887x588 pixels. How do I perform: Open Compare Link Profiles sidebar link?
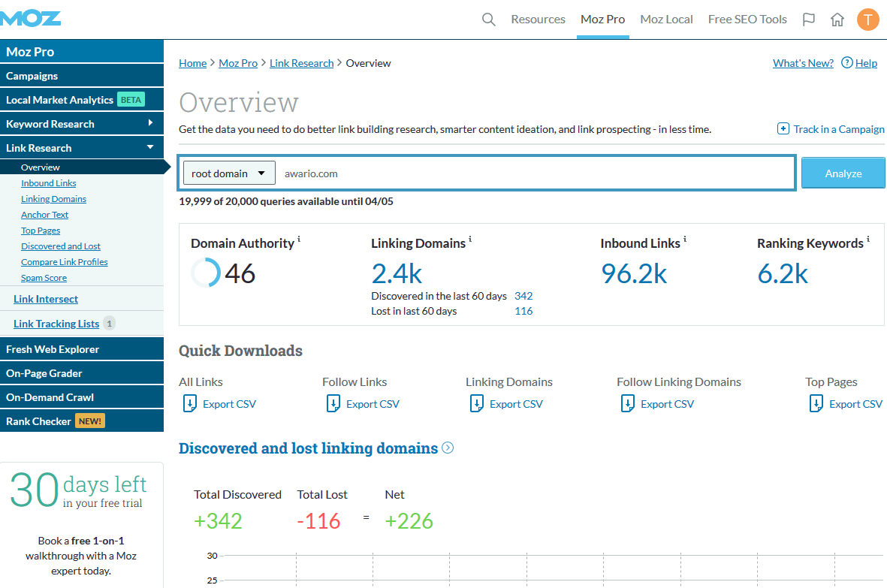(x=65, y=262)
